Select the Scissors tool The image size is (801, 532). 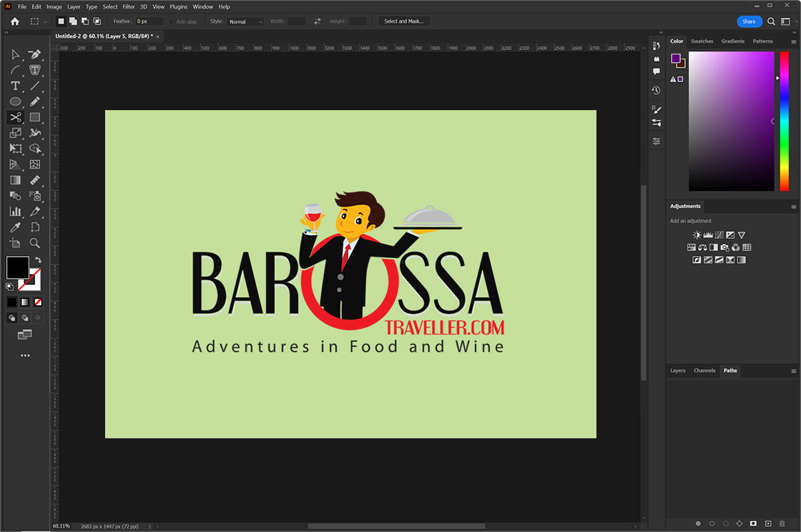(x=15, y=117)
